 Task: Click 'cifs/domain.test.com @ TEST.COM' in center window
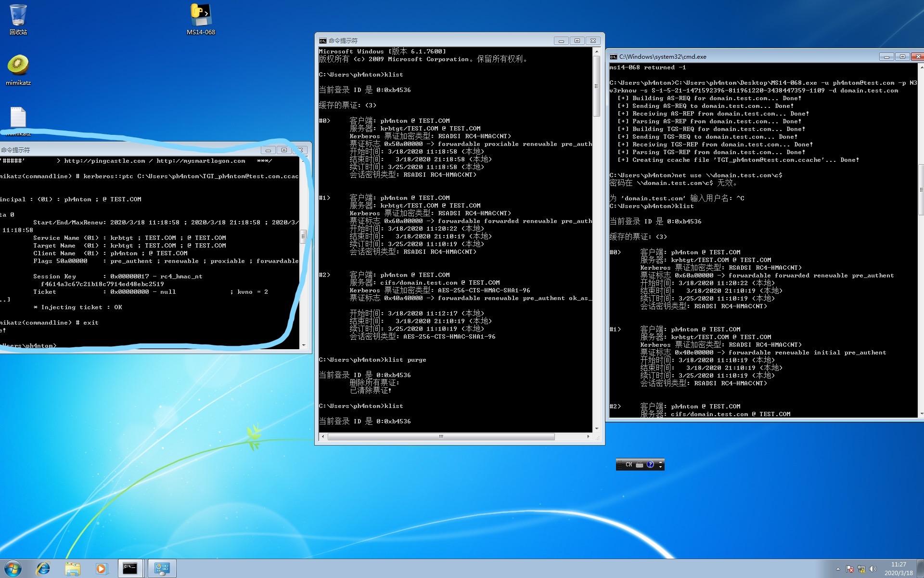point(440,283)
